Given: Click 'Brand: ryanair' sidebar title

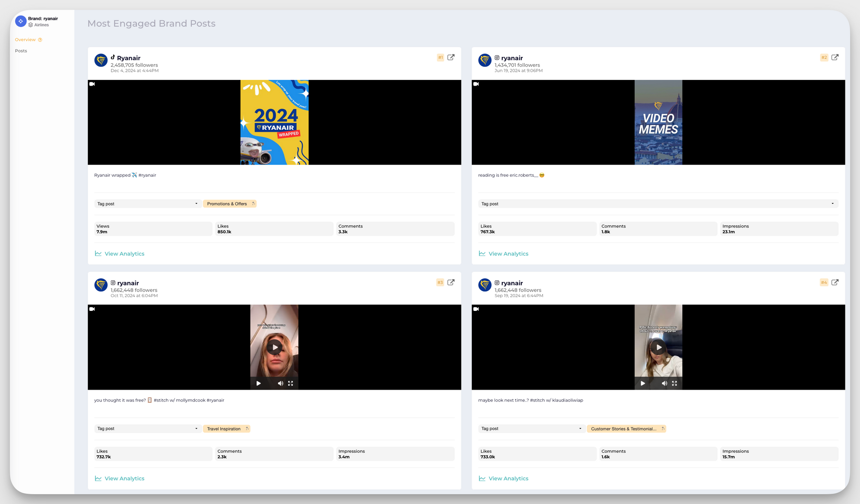Looking at the screenshot, I should tap(43, 18).
